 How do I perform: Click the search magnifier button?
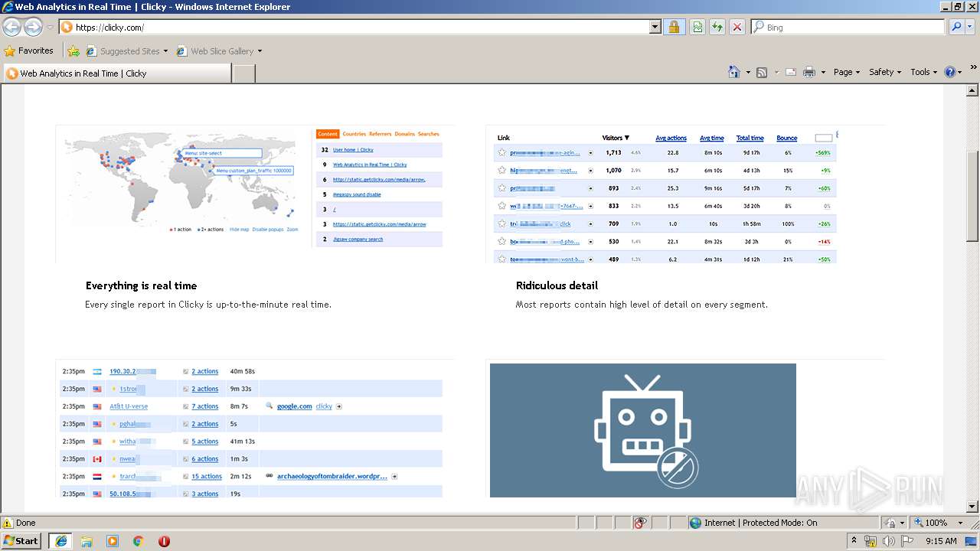tap(956, 28)
